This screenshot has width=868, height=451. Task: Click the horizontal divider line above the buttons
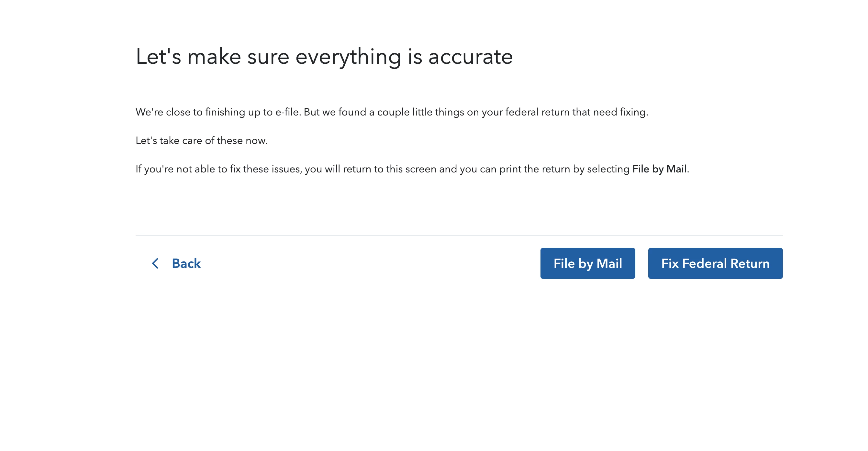(x=459, y=235)
